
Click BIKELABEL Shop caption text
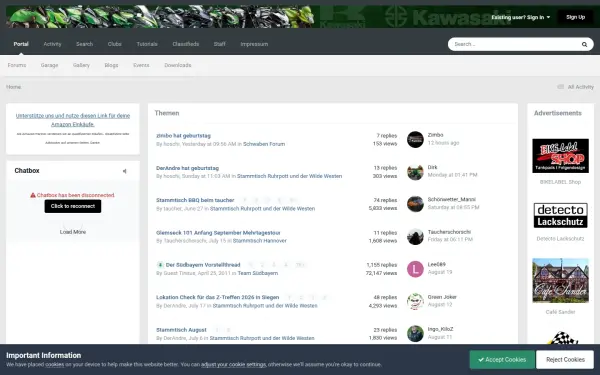click(560, 182)
